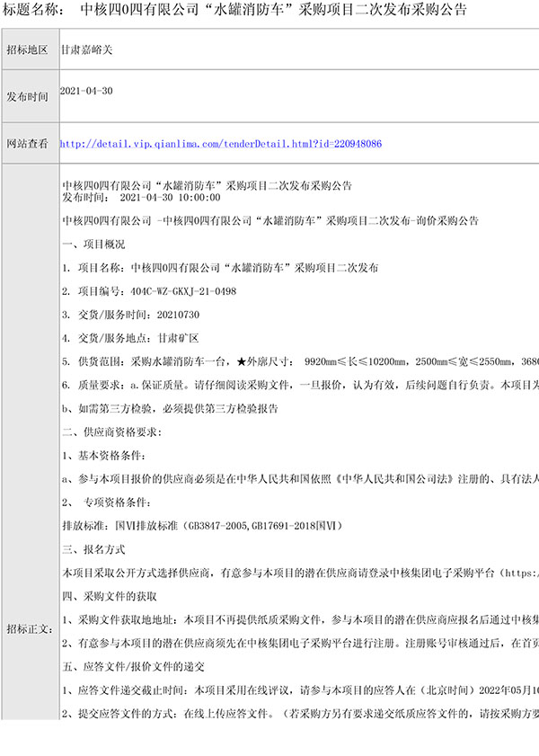Click heading 三、报名方式
The image size is (539, 756).
93,549
